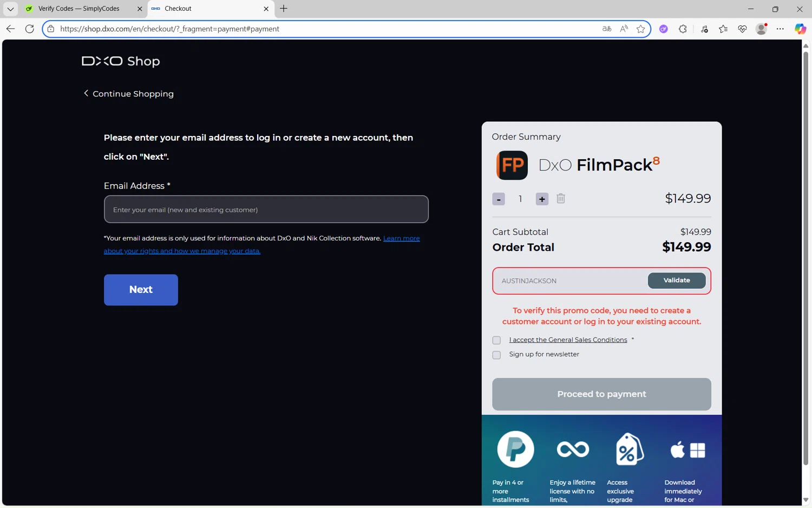
Task: Decrease FilmPack quantity with minus button
Action: point(499,199)
